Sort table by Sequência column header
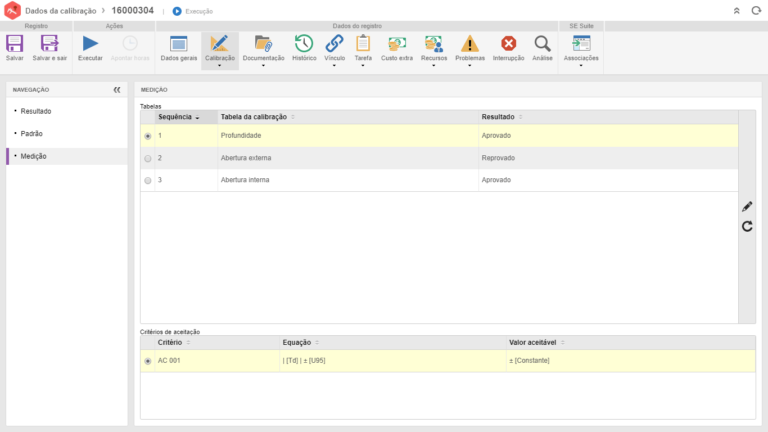This screenshot has width=768, height=432. pos(178,117)
